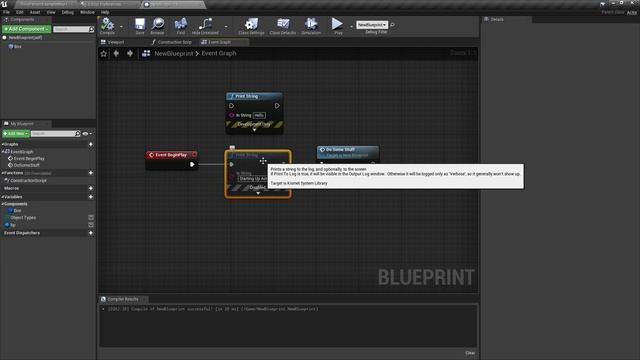The height and width of the screenshot is (360, 640).
Task: Toggle the checkbox next to Object Types
Action: pyautogui.click(x=91, y=218)
